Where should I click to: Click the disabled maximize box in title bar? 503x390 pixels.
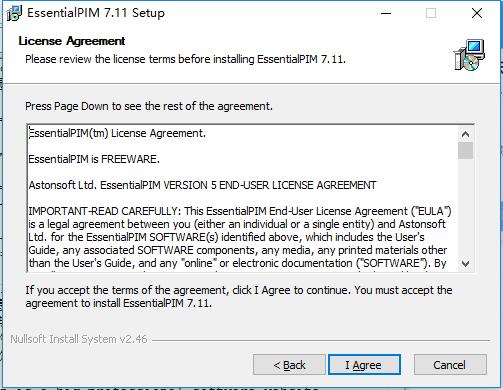click(x=431, y=13)
